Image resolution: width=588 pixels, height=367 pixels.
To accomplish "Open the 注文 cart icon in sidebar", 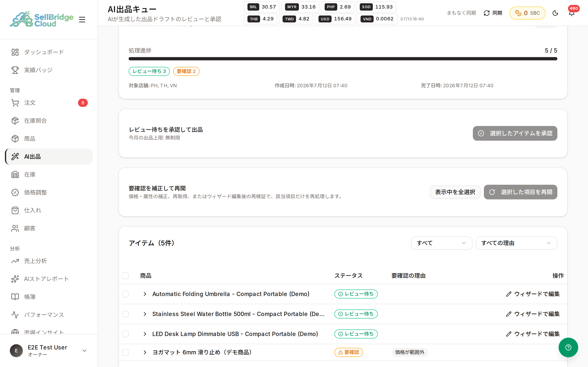I will click(x=15, y=103).
